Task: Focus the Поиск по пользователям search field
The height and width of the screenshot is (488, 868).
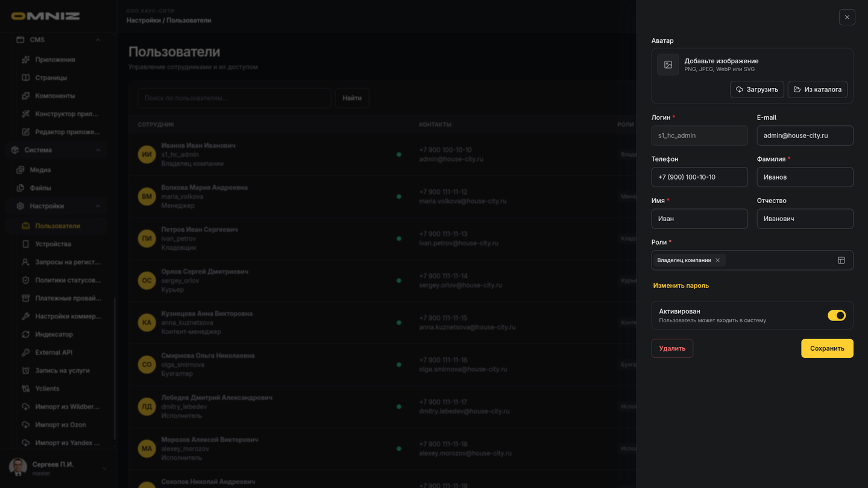Action: pos(234,98)
